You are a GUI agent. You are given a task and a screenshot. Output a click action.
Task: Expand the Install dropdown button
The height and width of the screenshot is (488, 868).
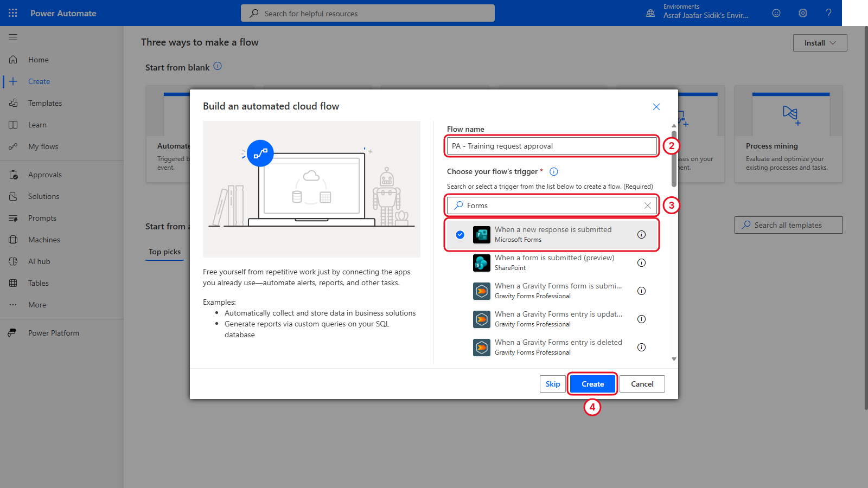[x=820, y=43]
